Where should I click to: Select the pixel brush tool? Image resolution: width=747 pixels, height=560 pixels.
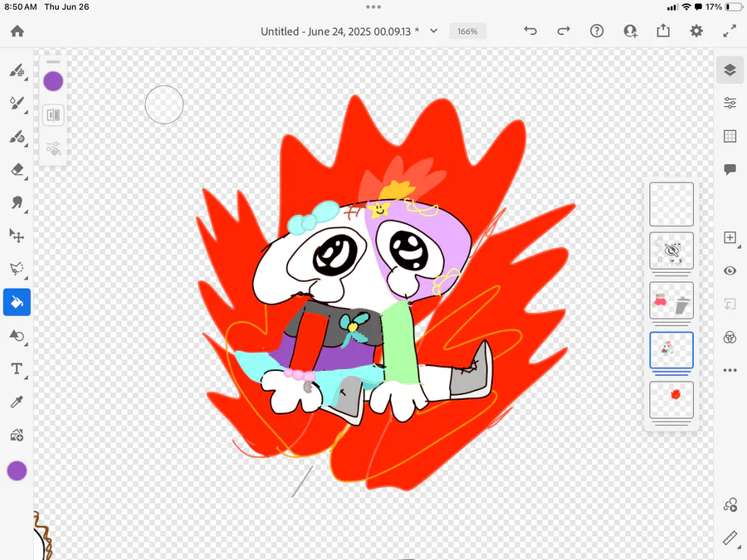pyautogui.click(x=17, y=71)
